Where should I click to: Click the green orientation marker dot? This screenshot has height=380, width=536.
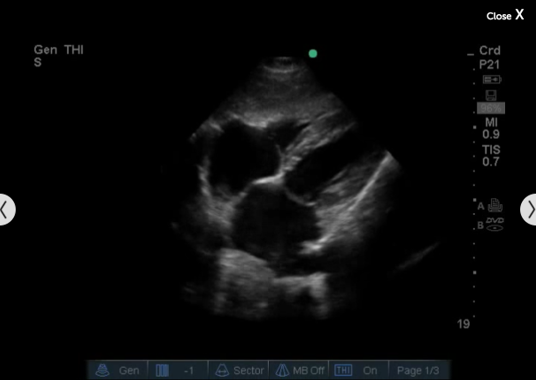(x=313, y=54)
